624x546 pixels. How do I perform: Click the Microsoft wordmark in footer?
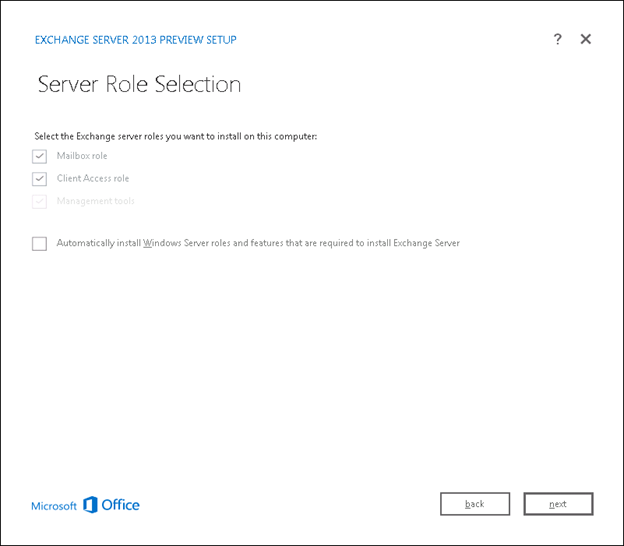point(54,506)
